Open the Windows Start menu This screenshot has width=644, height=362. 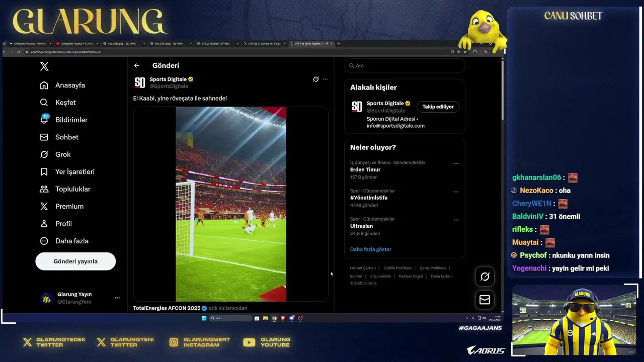coord(204,318)
